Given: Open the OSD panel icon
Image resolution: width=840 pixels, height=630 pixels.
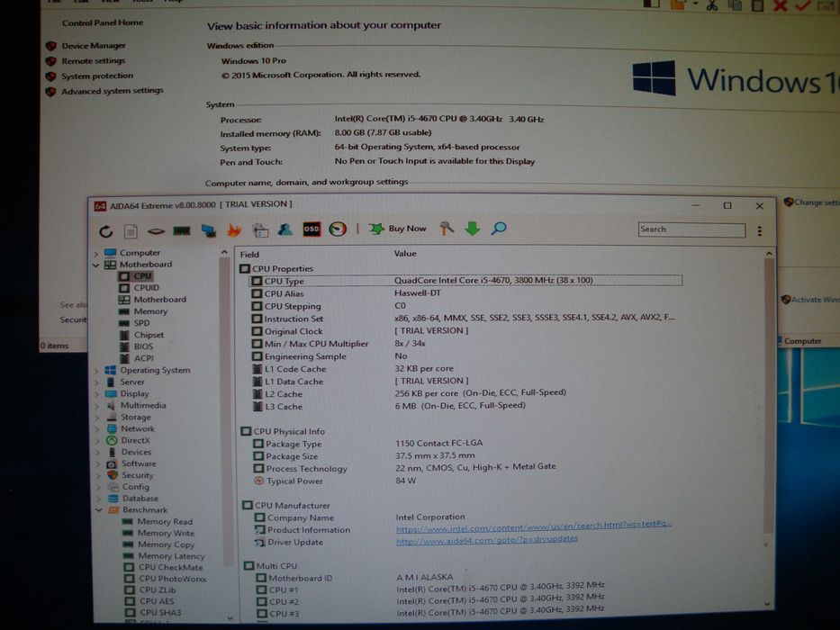Looking at the screenshot, I should click(312, 229).
